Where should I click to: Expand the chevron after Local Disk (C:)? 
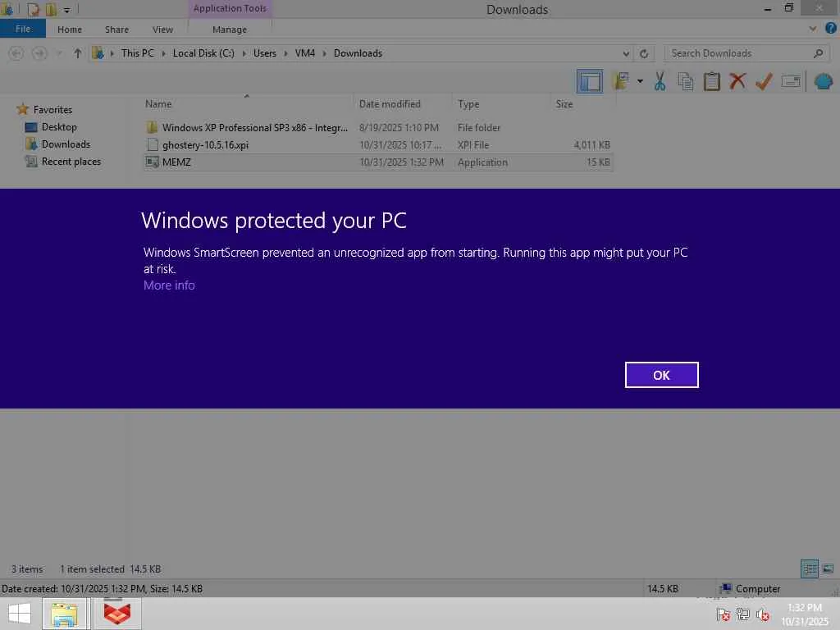pos(244,53)
